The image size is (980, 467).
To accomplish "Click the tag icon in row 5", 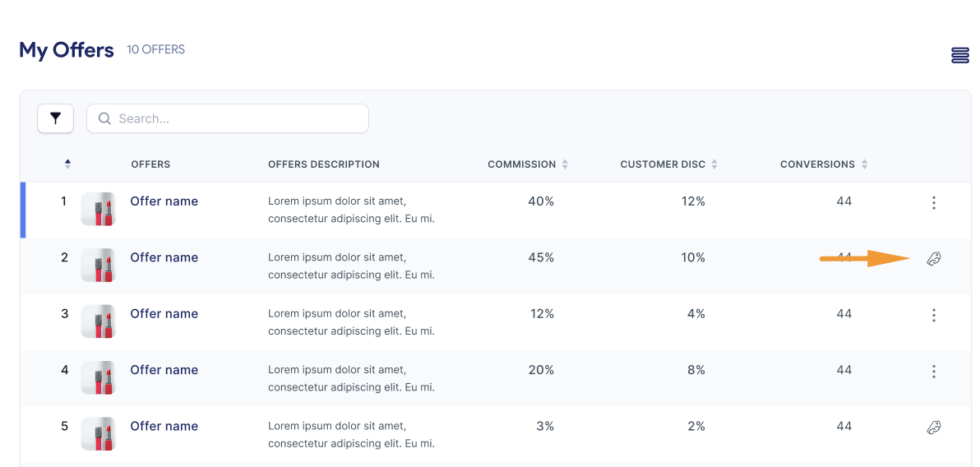I will [933, 428].
